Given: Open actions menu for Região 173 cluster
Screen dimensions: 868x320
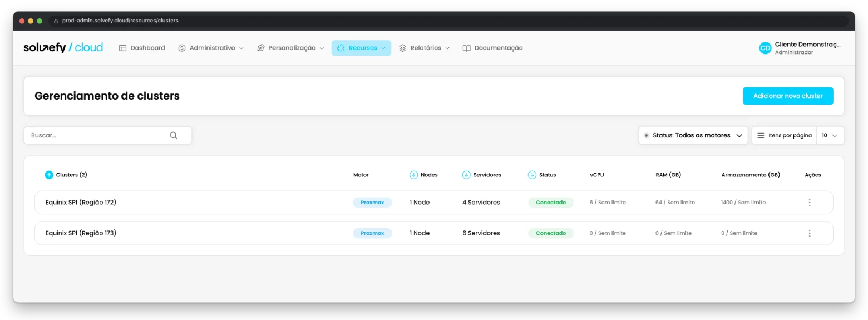Looking at the screenshot, I should [810, 233].
